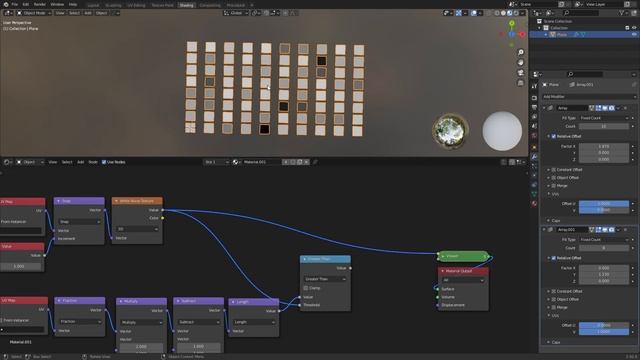640x360 pixels.
Task: Click Factor X value in Array modifier
Action: click(604, 146)
